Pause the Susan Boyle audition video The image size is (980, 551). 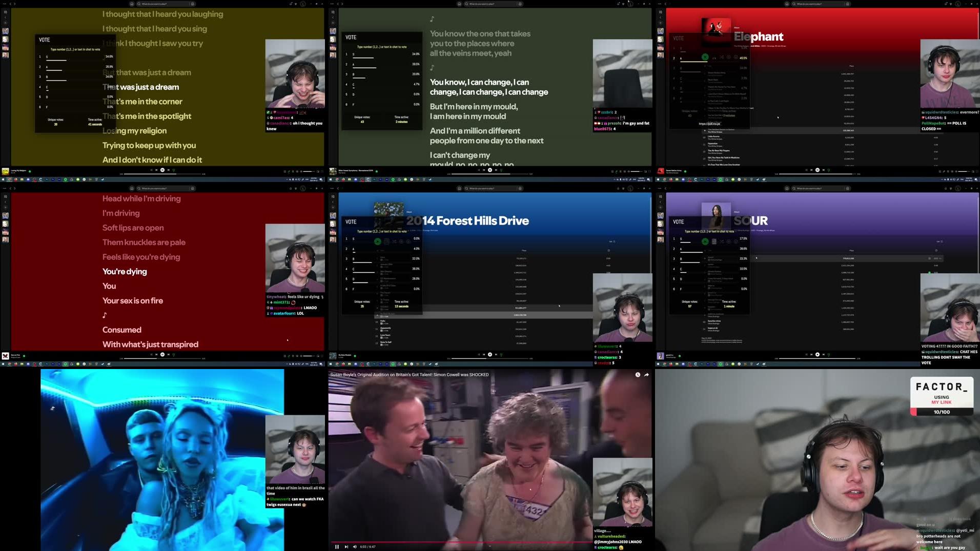[337, 547]
